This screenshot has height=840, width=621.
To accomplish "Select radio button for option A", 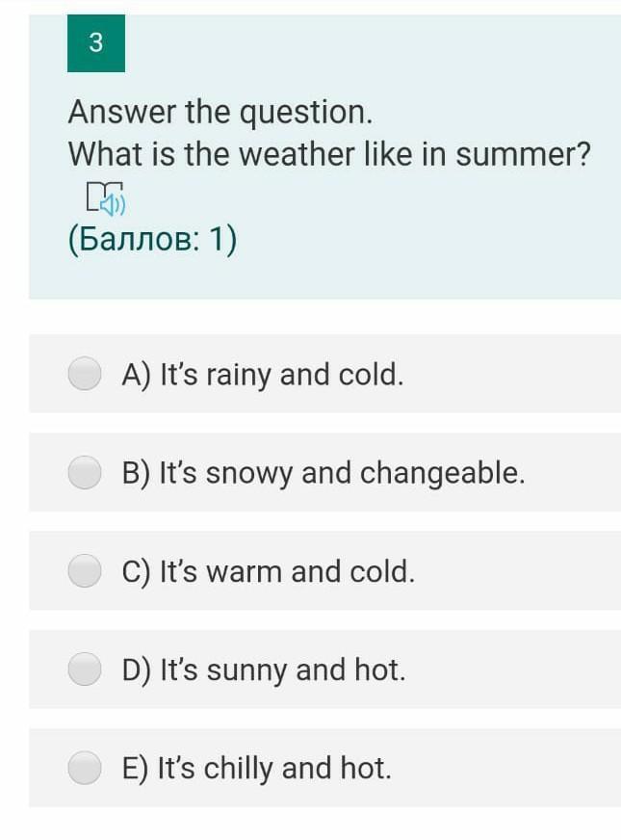I will click(85, 374).
